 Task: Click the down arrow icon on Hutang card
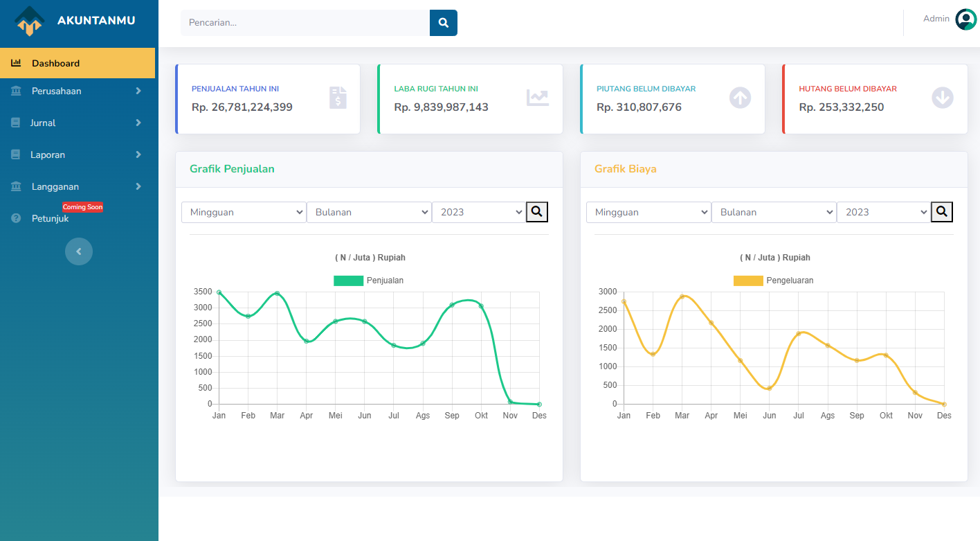coord(943,98)
